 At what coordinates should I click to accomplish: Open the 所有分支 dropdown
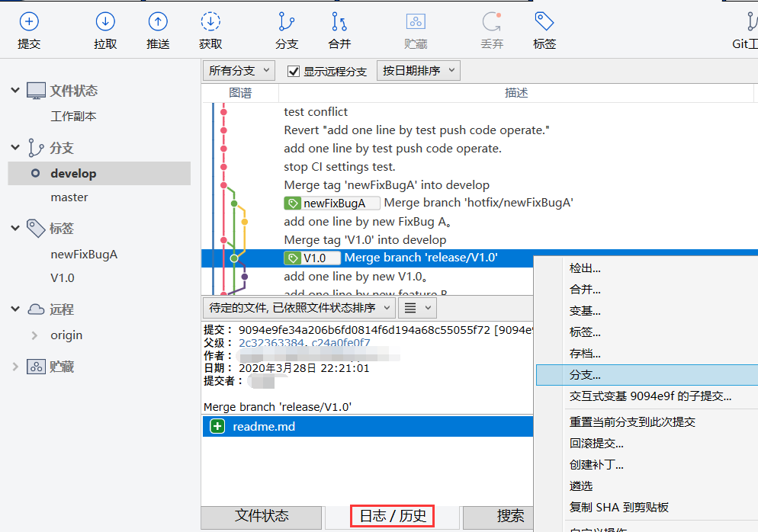tap(239, 71)
